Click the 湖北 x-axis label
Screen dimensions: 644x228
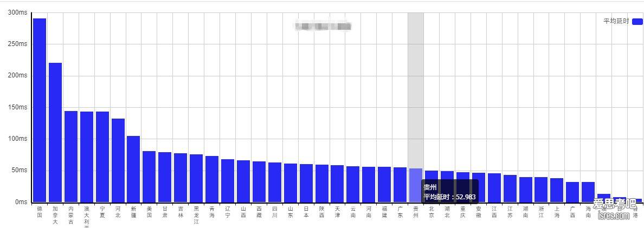(447, 212)
